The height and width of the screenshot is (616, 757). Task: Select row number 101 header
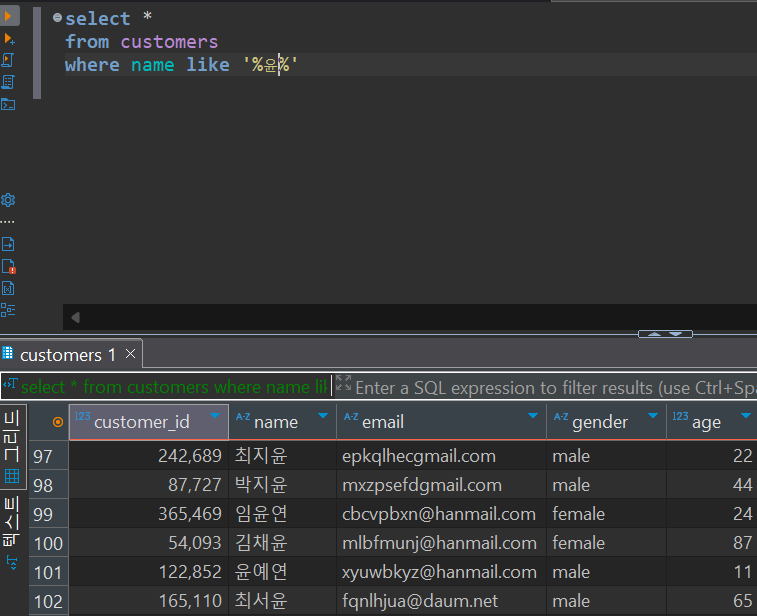[49, 572]
